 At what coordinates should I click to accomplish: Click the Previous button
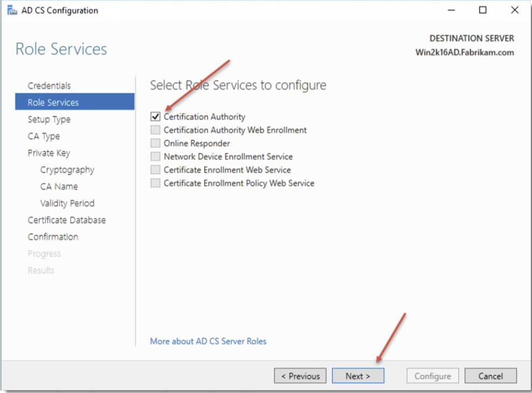click(300, 376)
